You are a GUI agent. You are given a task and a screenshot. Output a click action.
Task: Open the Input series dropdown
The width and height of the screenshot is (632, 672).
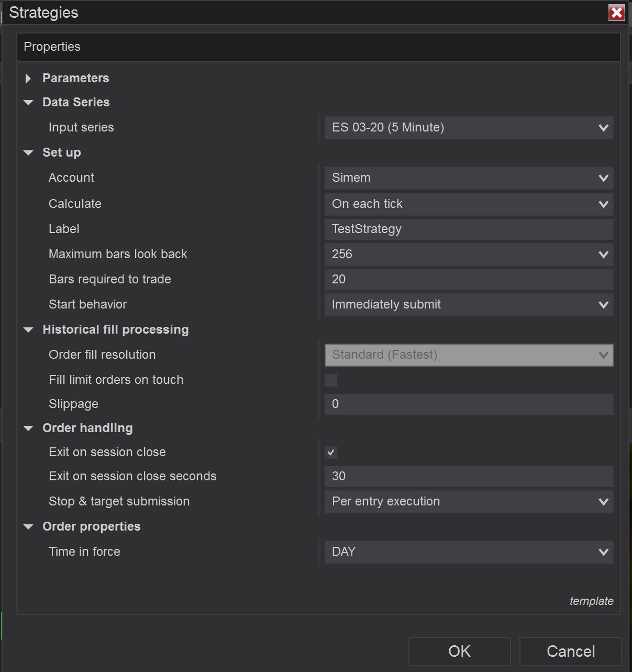[x=469, y=128]
